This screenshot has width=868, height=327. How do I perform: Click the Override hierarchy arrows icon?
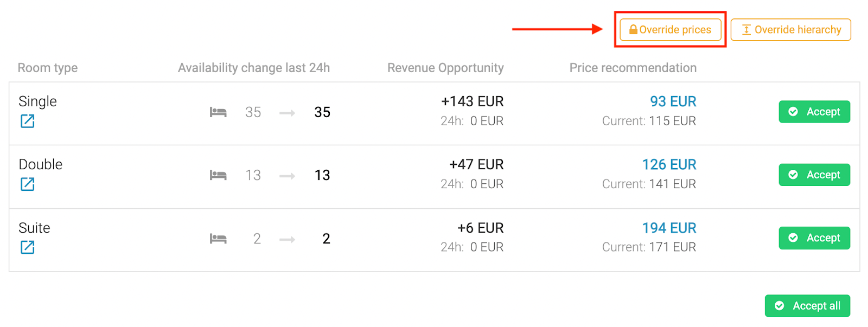point(746,30)
